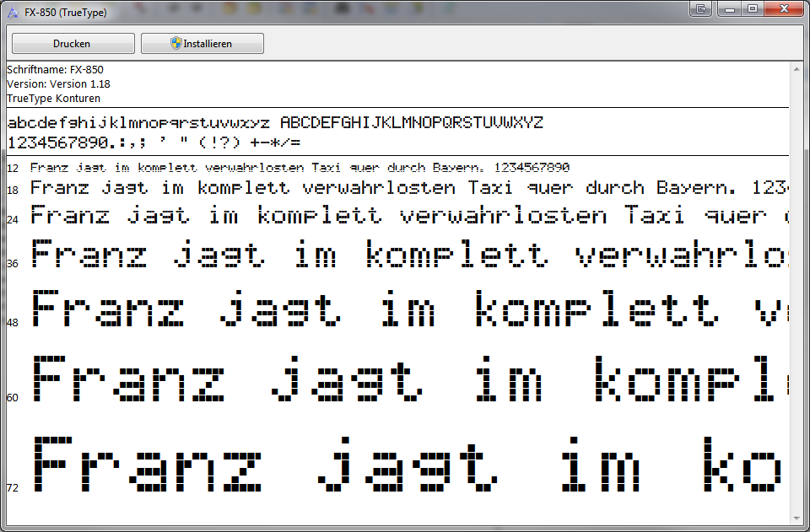Click the size 48 sample sentence

click(x=410, y=309)
